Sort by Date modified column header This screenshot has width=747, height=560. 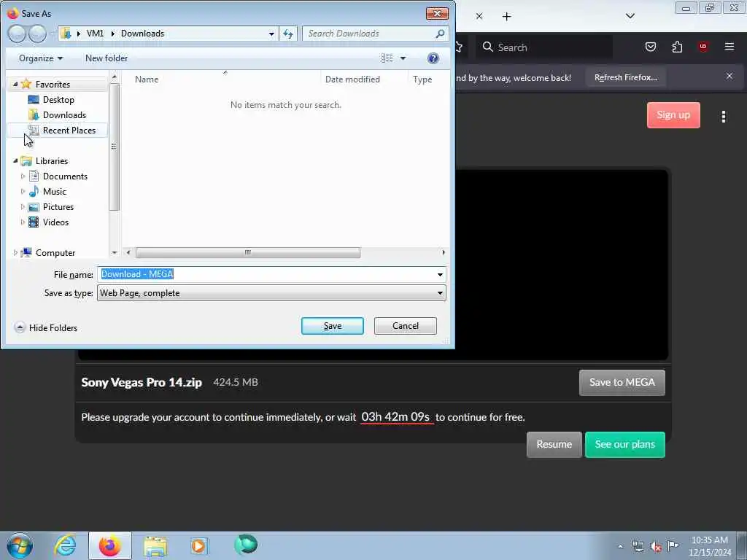tap(352, 79)
